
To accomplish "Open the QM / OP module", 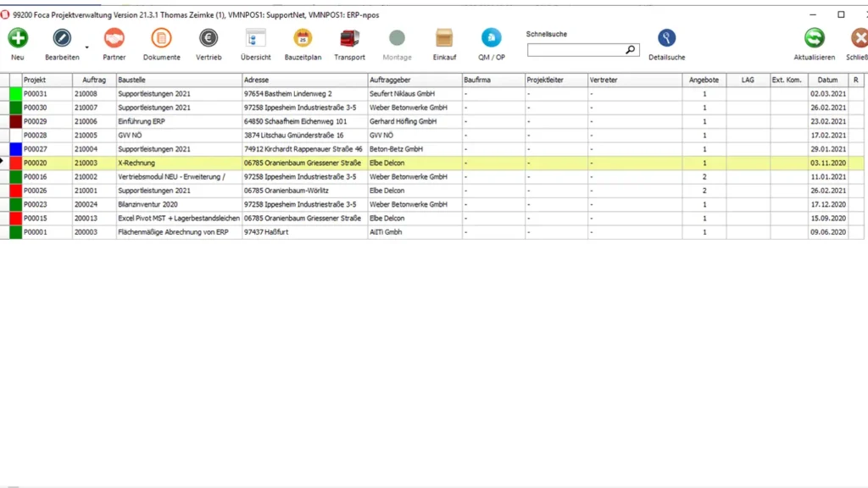I will click(490, 39).
